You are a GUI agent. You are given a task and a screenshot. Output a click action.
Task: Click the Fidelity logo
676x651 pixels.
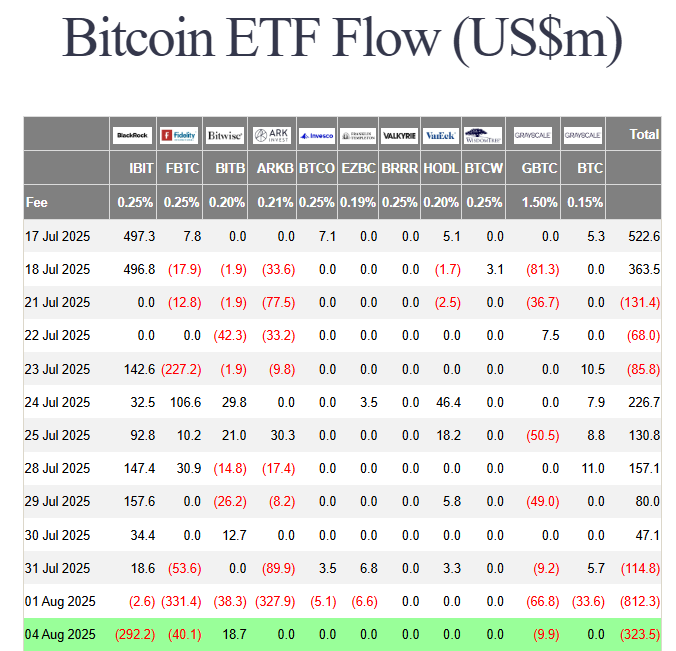[179, 135]
